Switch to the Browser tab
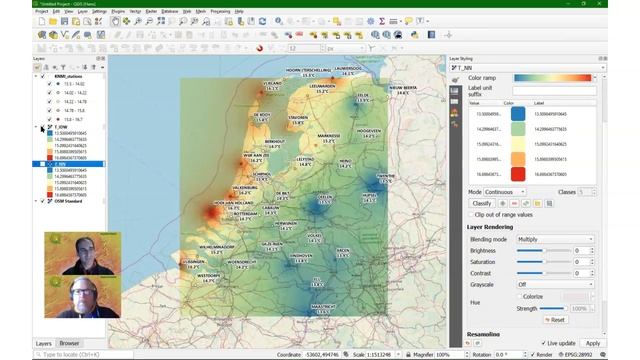640x360 pixels. pos(69,343)
